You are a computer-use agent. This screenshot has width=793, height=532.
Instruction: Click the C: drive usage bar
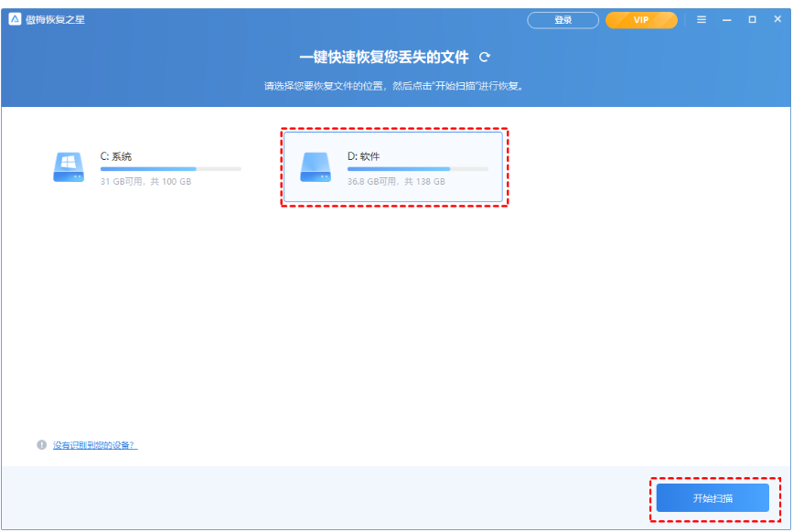click(x=170, y=169)
